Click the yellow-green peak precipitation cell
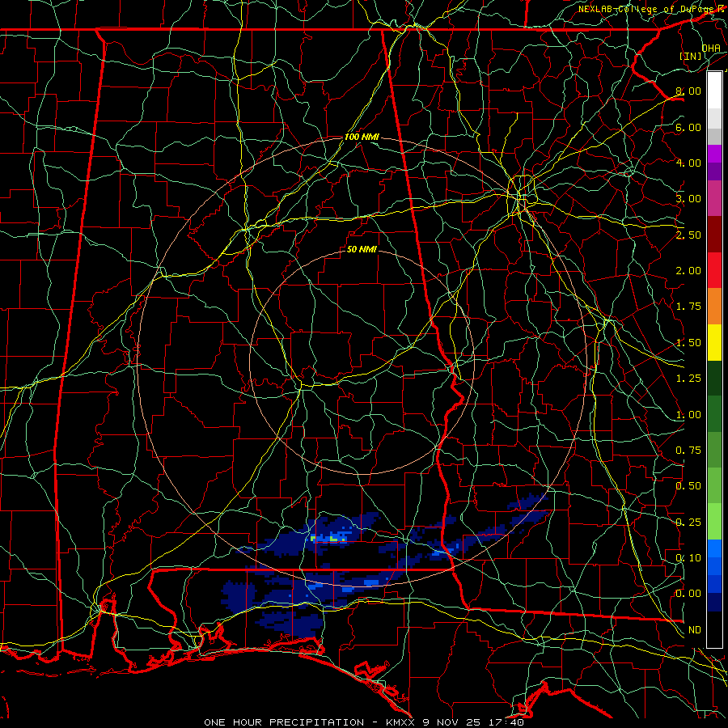The width and height of the screenshot is (728, 728). [x=333, y=539]
